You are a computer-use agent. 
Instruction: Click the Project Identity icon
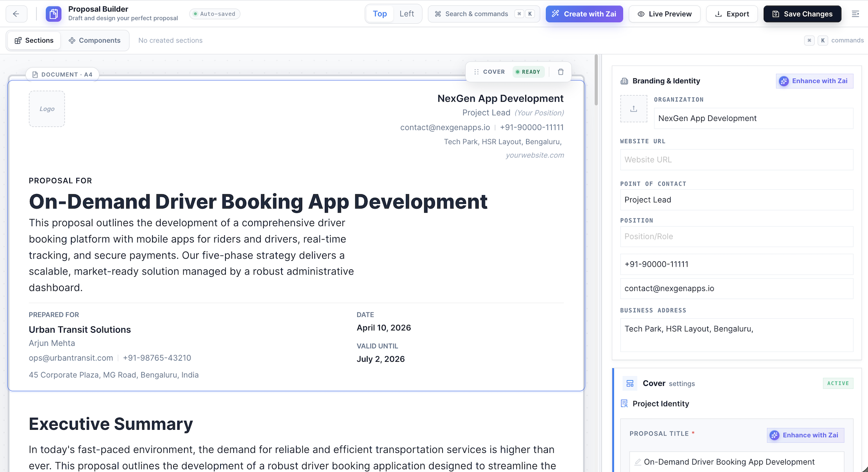click(624, 404)
